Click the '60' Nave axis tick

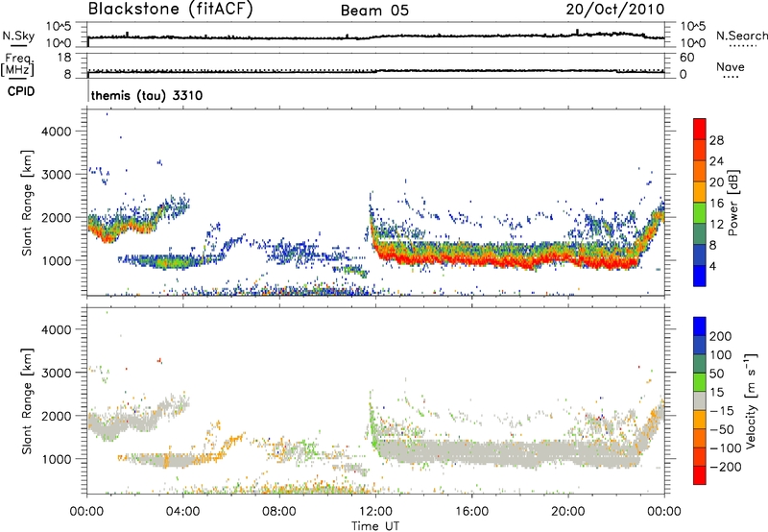[686, 58]
